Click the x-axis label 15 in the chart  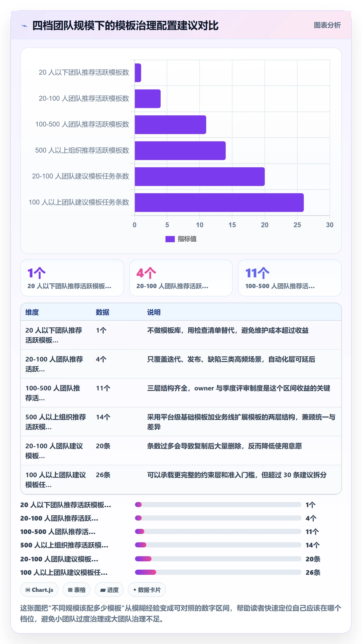(x=232, y=225)
